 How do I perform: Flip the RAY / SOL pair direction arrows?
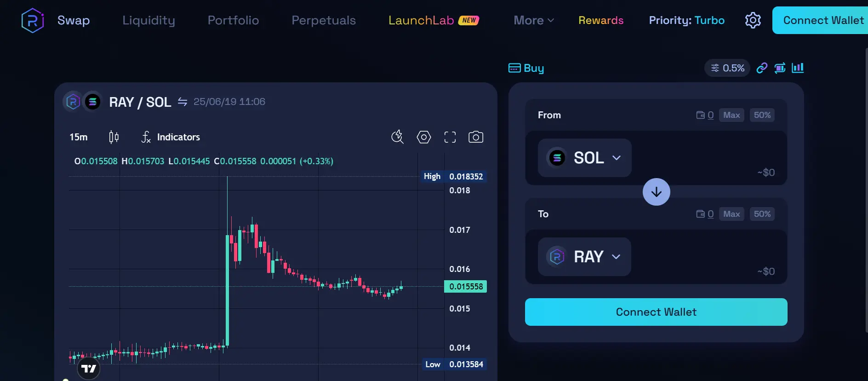click(183, 102)
